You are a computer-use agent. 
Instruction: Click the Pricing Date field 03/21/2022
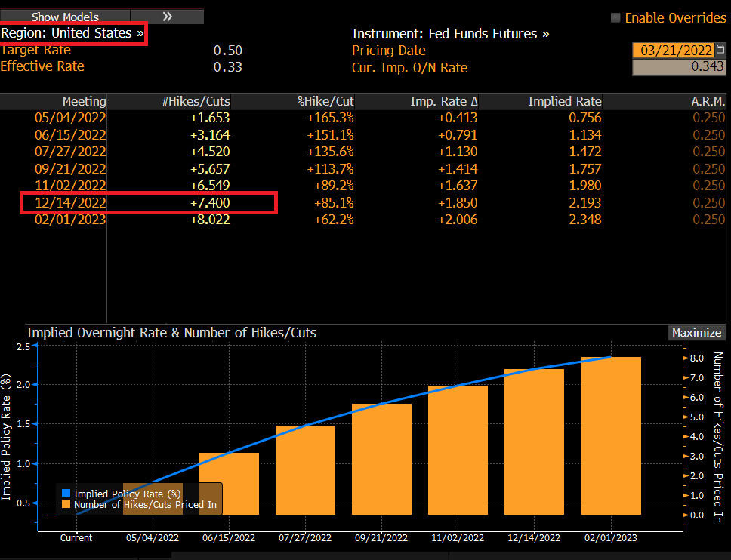tap(675, 50)
